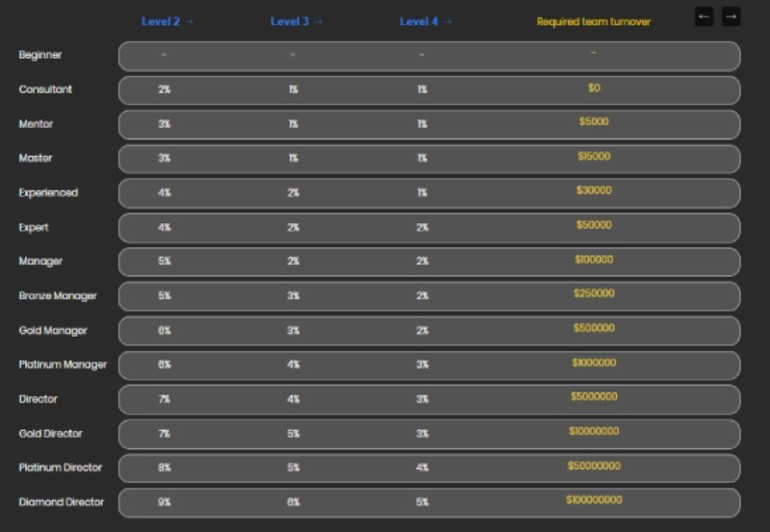Click the Experienced row's $30000 value
The width and height of the screenshot is (770, 532).
pyautogui.click(x=594, y=190)
